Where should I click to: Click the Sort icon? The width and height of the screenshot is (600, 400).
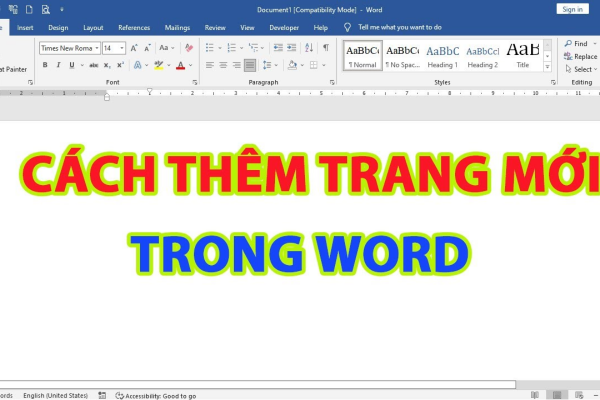click(x=309, y=47)
